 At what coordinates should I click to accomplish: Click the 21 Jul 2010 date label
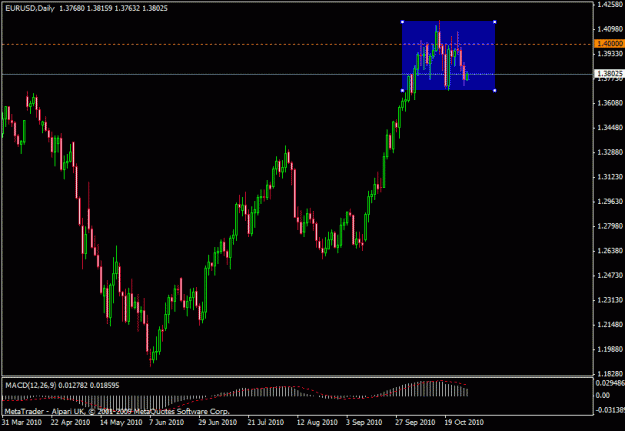click(x=265, y=422)
